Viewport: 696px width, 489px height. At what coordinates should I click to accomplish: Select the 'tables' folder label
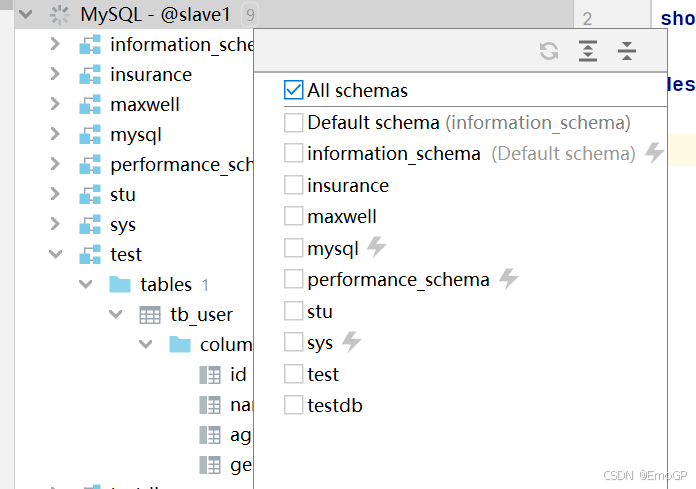pyautogui.click(x=166, y=284)
